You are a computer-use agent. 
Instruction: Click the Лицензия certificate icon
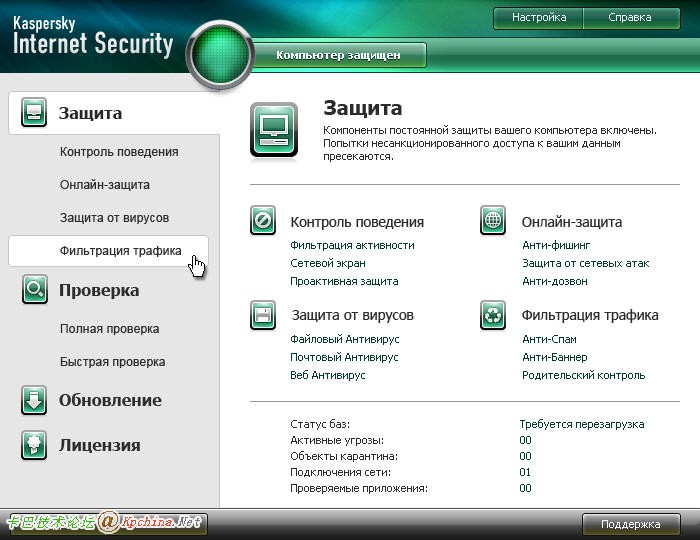[x=34, y=445]
